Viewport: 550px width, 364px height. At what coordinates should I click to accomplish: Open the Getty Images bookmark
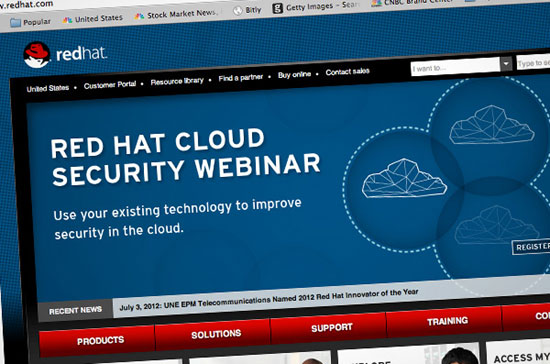(x=316, y=6)
